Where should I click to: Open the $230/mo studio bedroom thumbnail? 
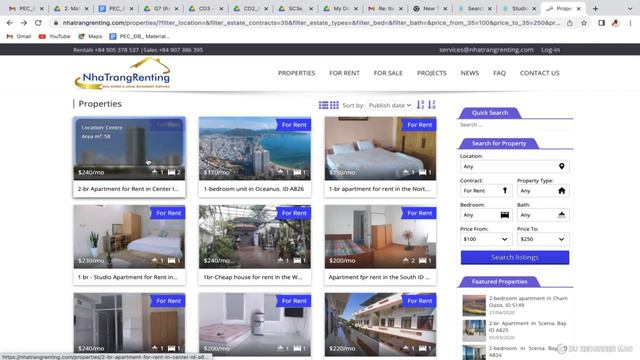click(x=129, y=237)
